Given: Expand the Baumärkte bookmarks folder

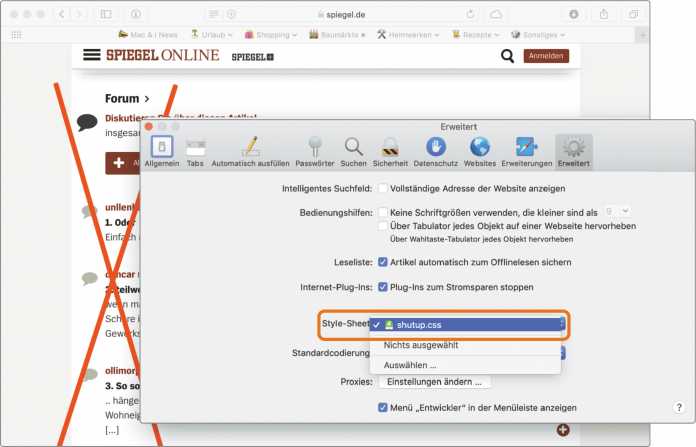Looking at the screenshot, I should [337, 35].
